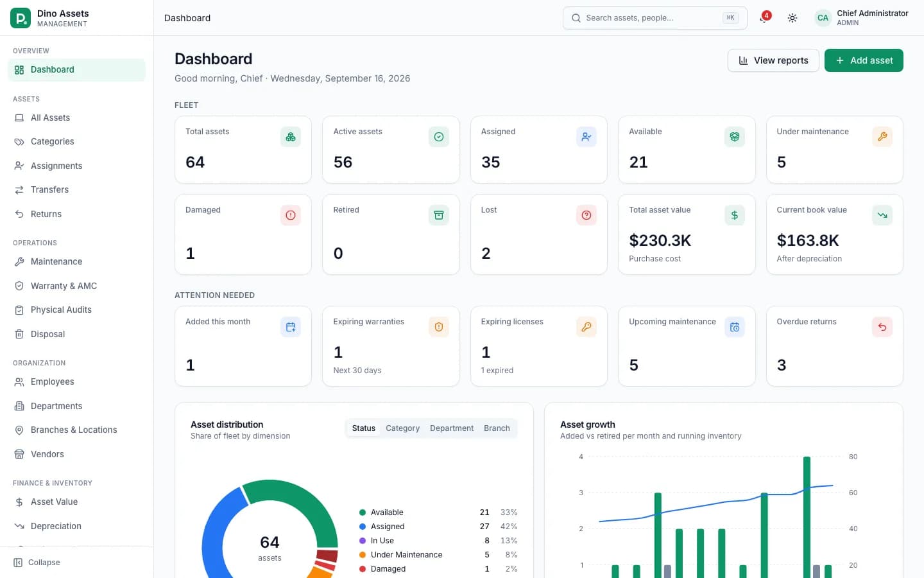Click the Current book value trend icon
Screen dimensions: 924x578
point(882,215)
